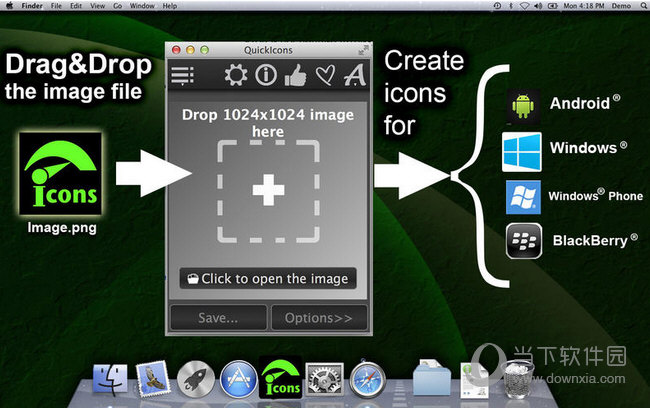Screen dimensions: 650x408
Task: Open Finder from the Dock
Action: (x=110, y=379)
